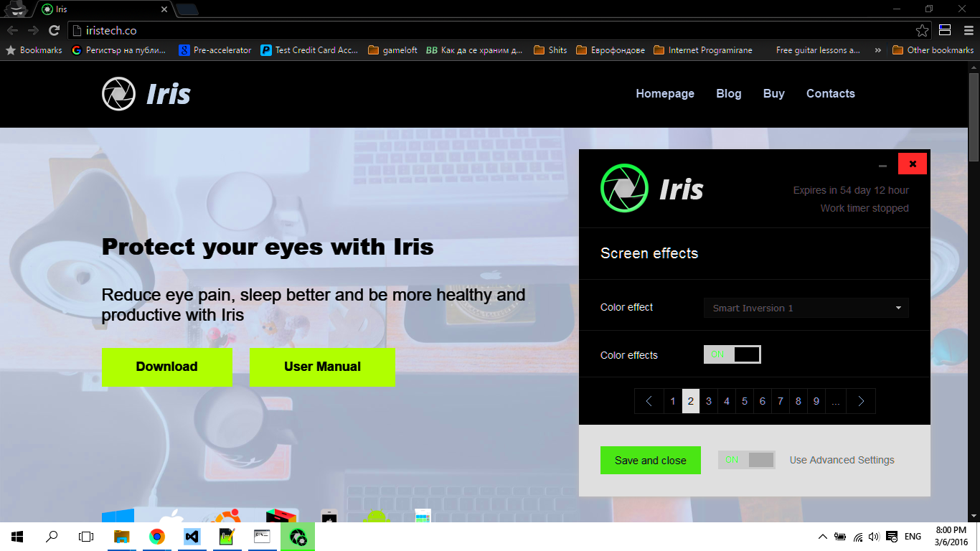Image resolution: width=980 pixels, height=551 pixels.
Task: Open the Internet Programirane bookmarks folder
Action: [703, 50]
